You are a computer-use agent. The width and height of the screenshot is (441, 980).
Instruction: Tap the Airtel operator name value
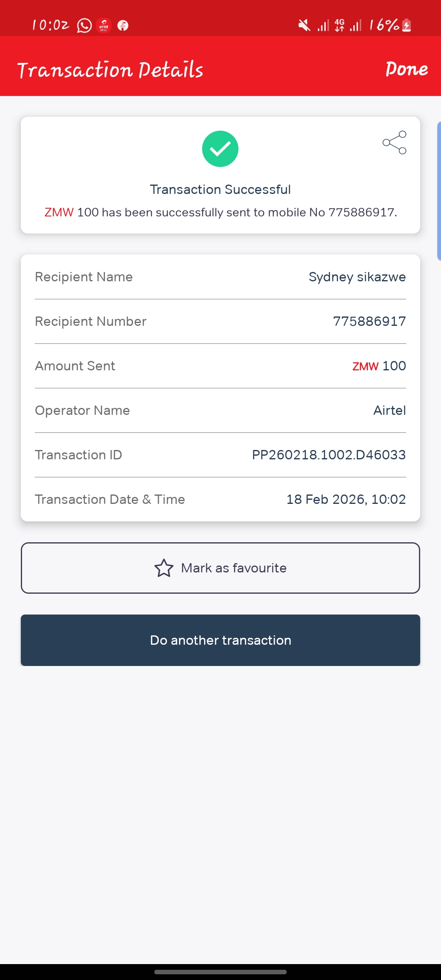pyautogui.click(x=390, y=410)
